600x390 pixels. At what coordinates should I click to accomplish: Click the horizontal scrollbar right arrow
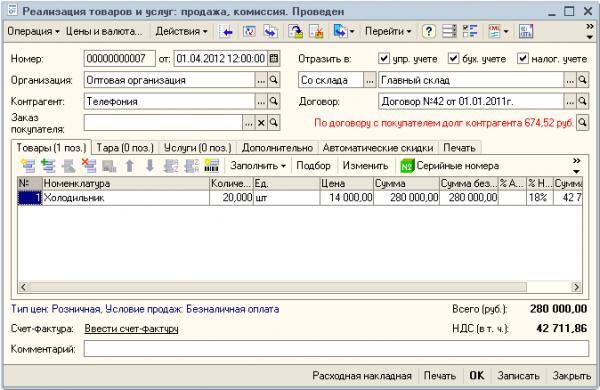[576, 287]
